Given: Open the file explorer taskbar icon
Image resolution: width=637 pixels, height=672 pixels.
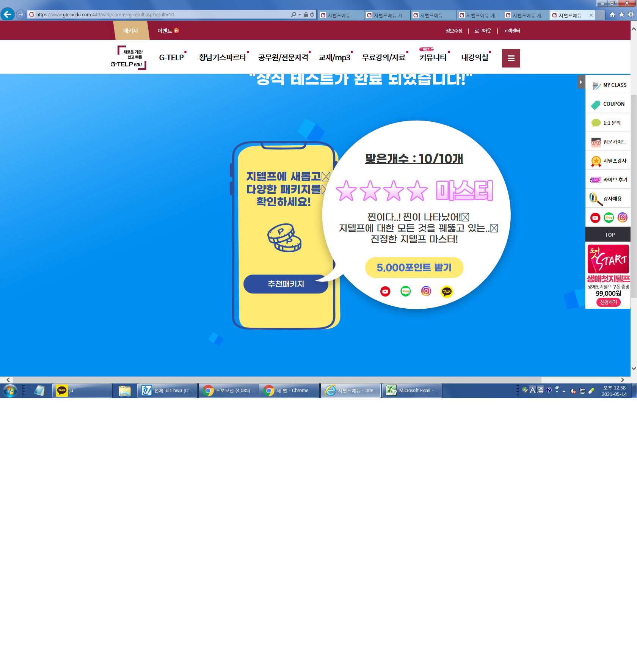Looking at the screenshot, I should point(125,391).
